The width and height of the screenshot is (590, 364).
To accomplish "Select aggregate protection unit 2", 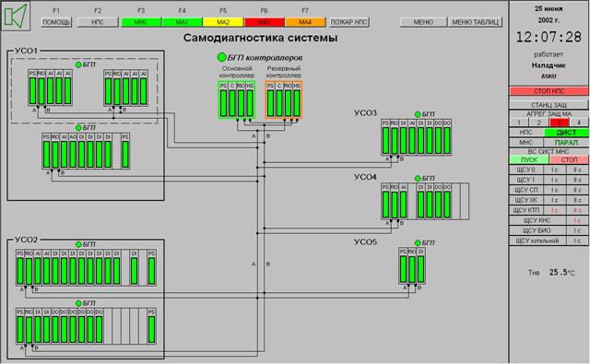I will [x=538, y=123].
